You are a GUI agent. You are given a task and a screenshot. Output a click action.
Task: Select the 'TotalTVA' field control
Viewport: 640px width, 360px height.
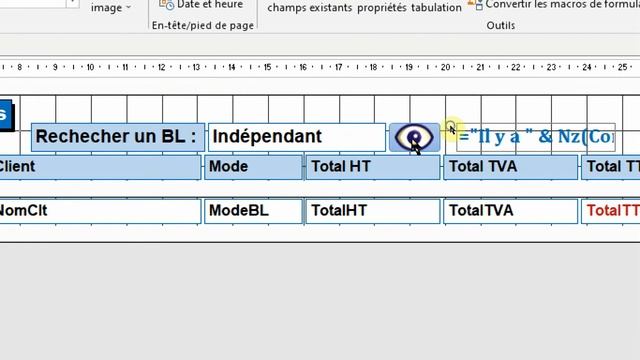coord(511,211)
